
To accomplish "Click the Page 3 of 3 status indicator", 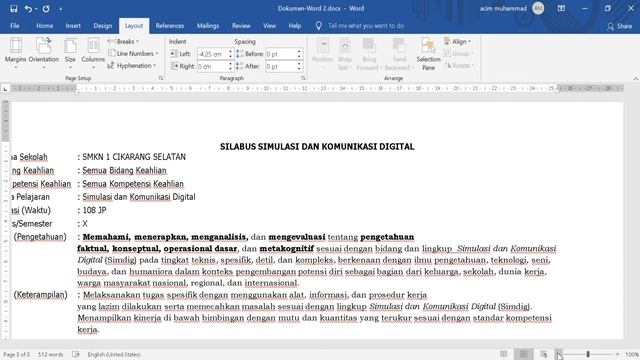I will [17, 354].
